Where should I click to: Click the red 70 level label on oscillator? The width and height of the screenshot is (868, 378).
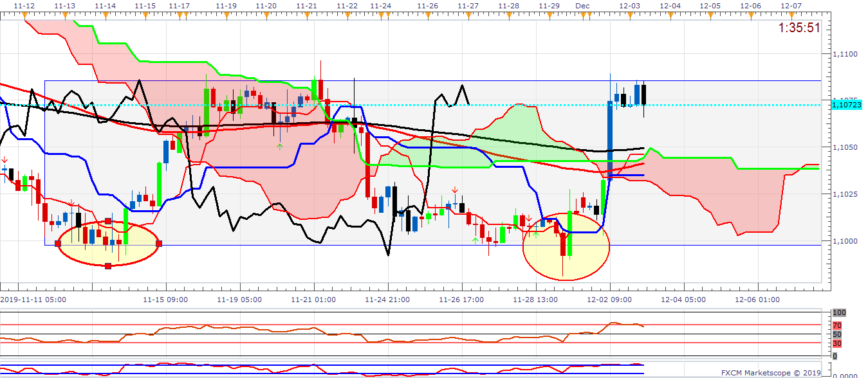pos(837,325)
